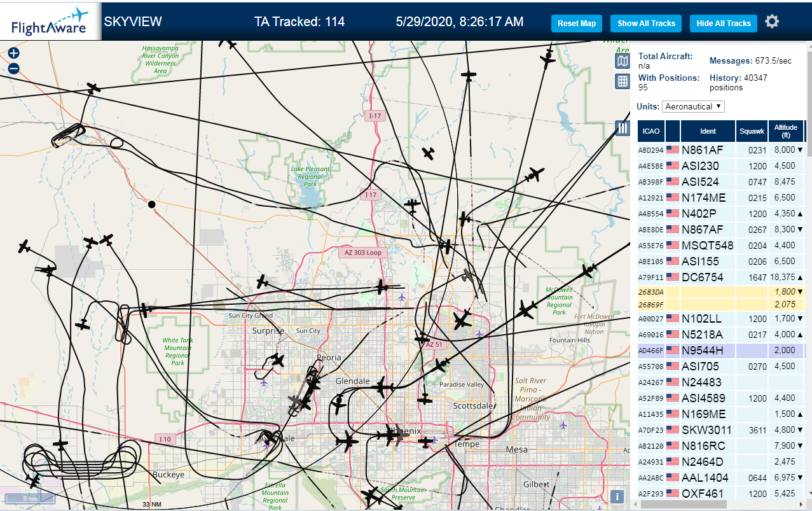
Task: Sort table by Squawk column header
Action: point(752,131)
